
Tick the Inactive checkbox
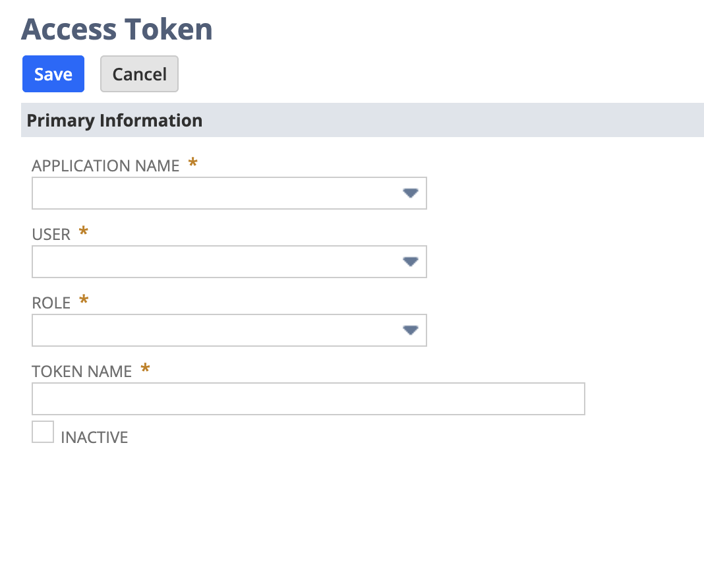[x=43, y=432]
